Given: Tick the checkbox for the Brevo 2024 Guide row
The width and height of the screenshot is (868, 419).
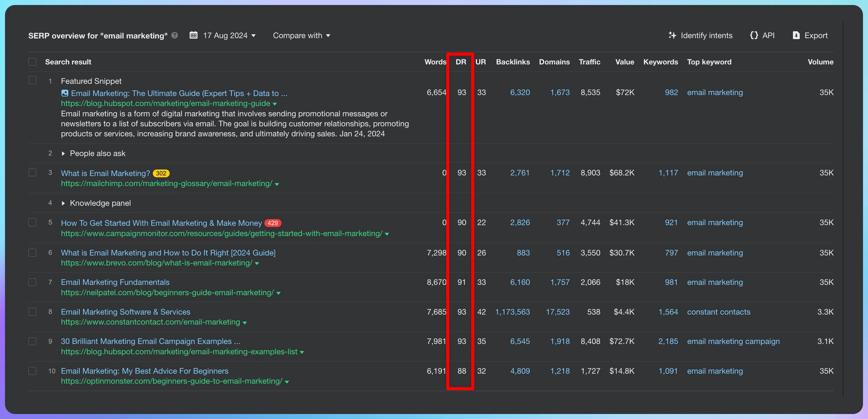Looking at the screenshot, I should 32,252.
